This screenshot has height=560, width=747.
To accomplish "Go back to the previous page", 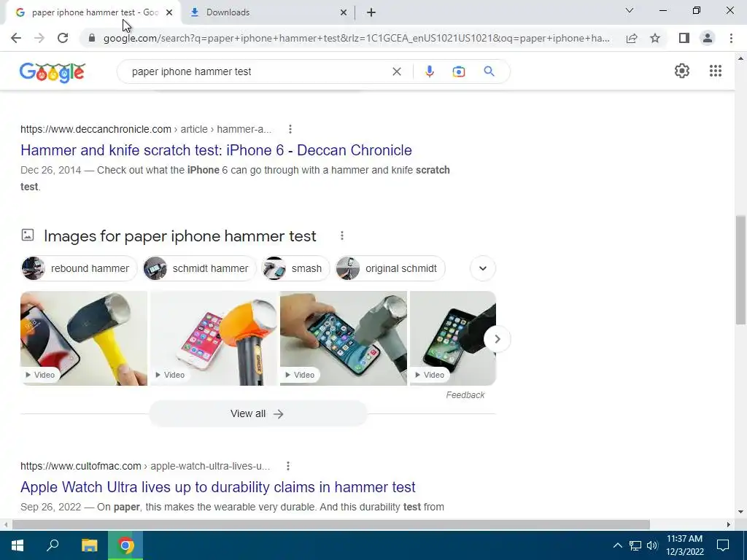I will pos(16,38).
